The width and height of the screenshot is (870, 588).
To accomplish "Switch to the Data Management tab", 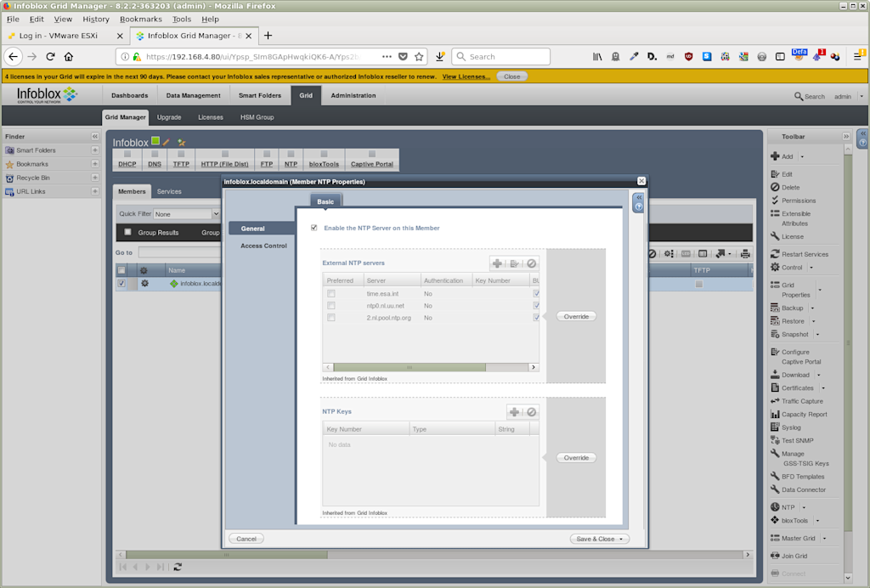I will pos(193,95).
